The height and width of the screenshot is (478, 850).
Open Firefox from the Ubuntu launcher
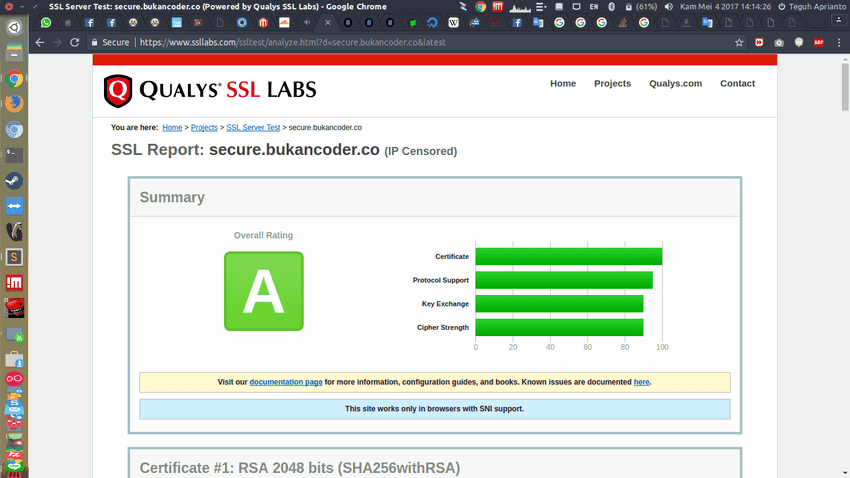point(14,104)
